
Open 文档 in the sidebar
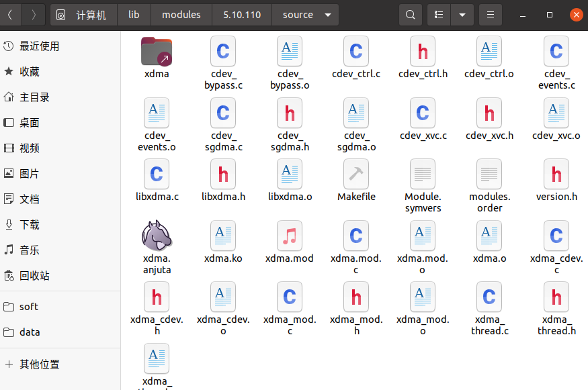coord(60,199)
